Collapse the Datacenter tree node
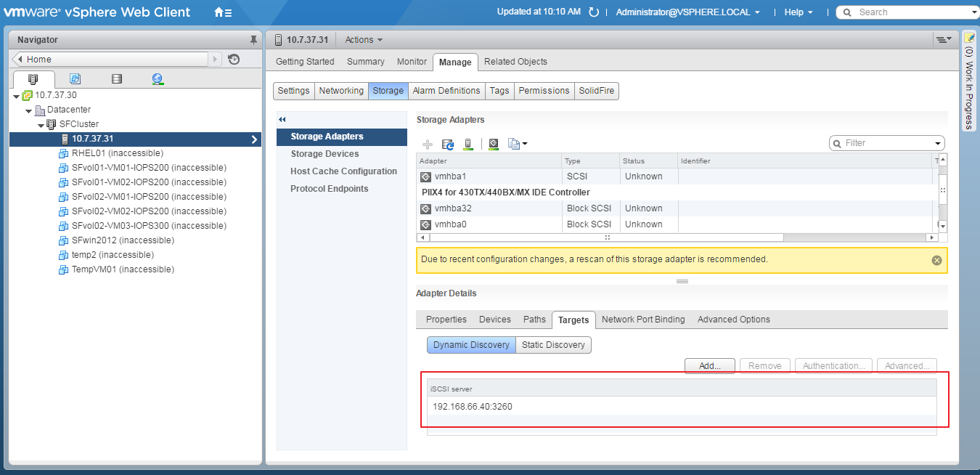 click(x=29, y=110)
